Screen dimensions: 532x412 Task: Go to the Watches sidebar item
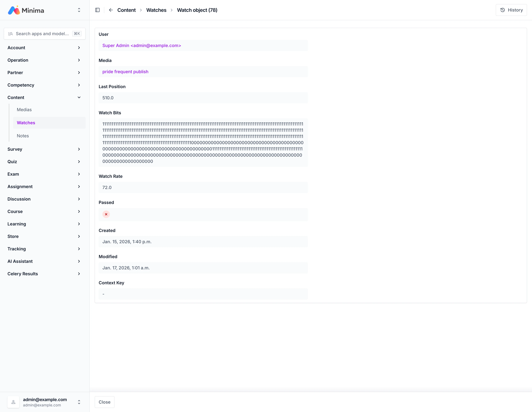tap(26, 123)
